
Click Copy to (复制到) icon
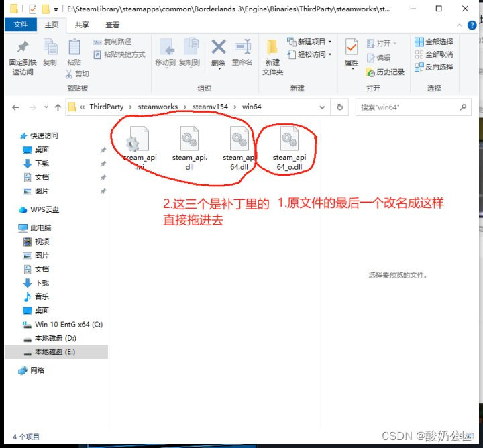point(191,46)
